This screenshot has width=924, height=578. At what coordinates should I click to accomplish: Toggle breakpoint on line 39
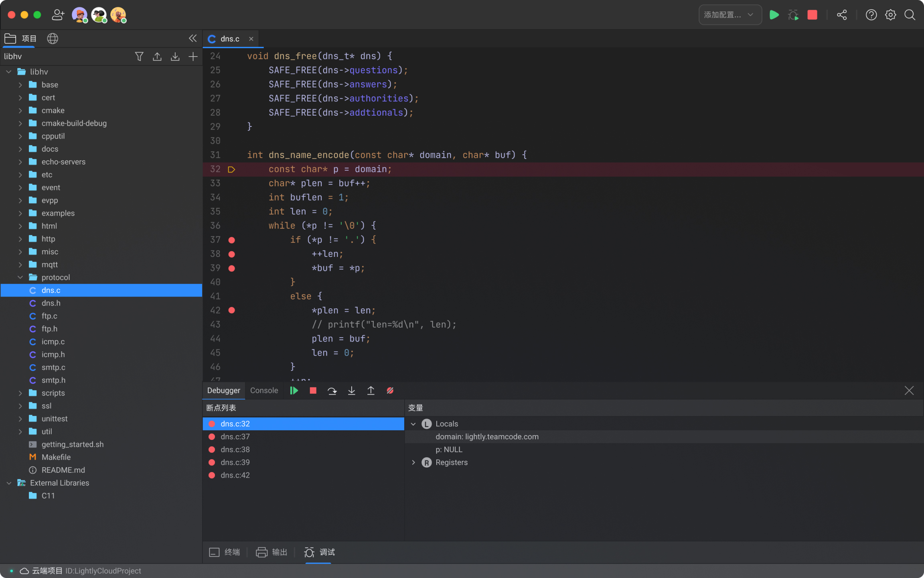231,268
